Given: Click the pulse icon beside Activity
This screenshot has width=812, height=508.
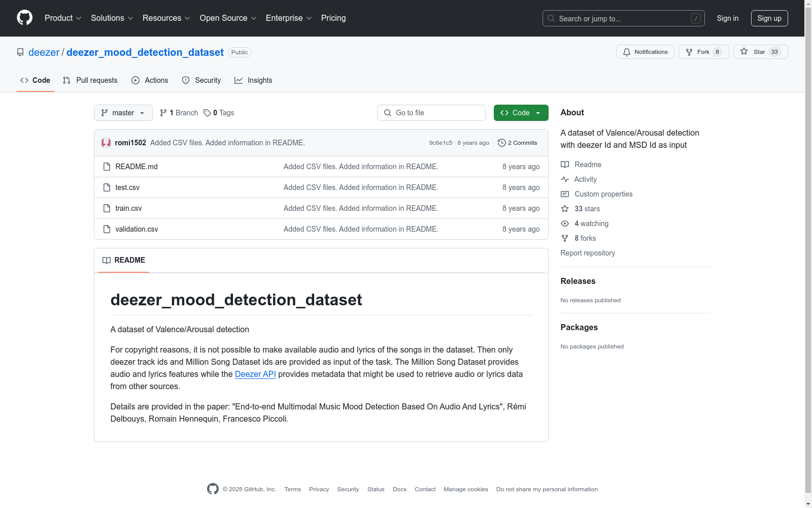Looking at the screenshot, I should pos(565,179).
